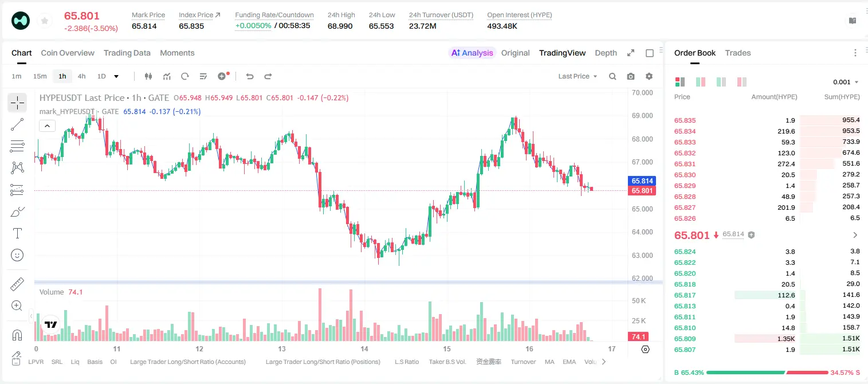Select the 4h timeframe
The width and height of the screenshot is (868, 384).
tap(82, 76)
